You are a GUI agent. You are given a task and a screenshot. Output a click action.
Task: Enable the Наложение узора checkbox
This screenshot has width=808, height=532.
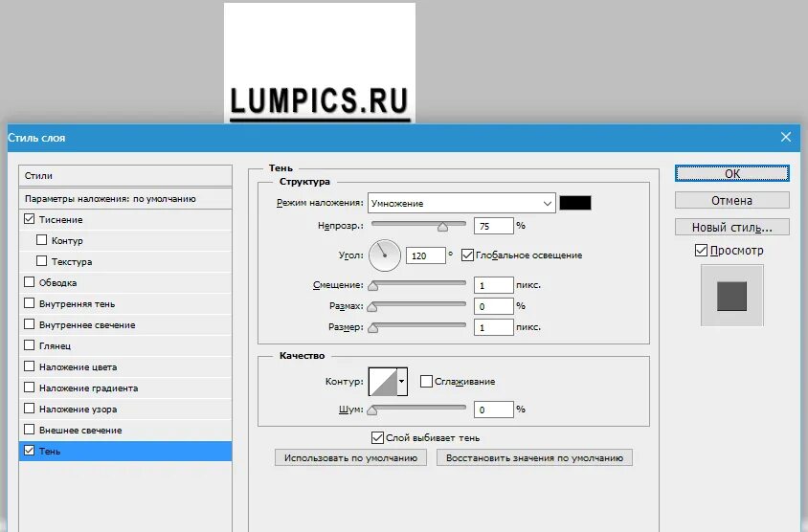click(x=30, y=409)
